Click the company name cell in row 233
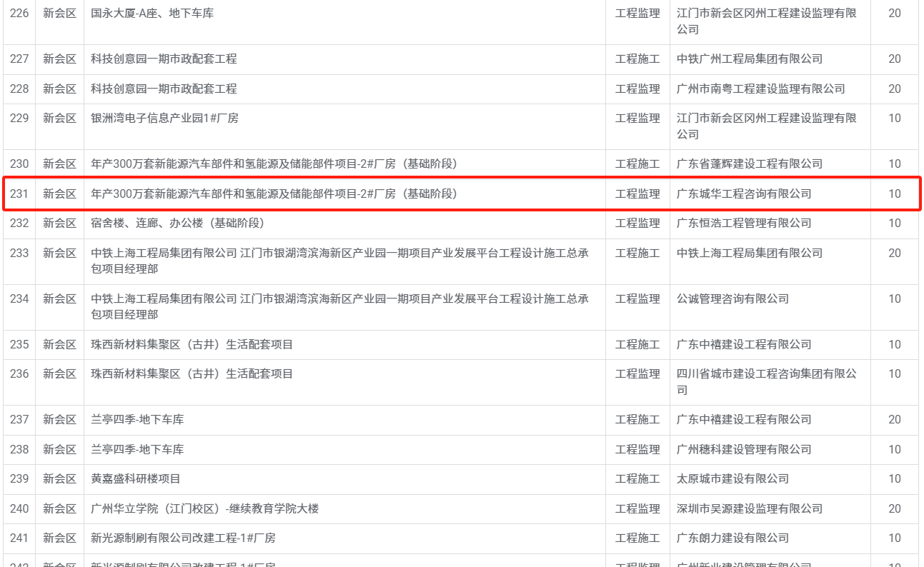This screenshot has height=567, width=924. coord(750,253)
